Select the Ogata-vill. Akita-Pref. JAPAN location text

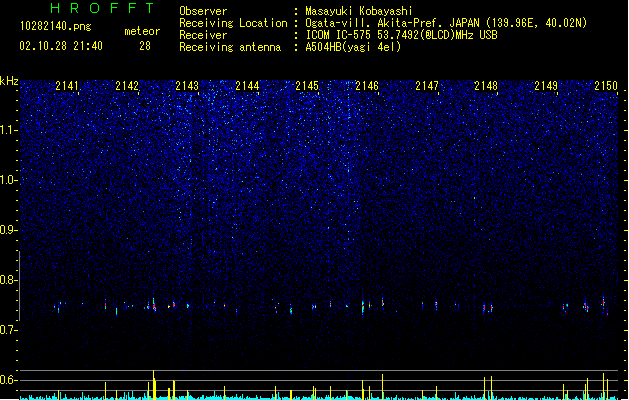pos(446,23)
